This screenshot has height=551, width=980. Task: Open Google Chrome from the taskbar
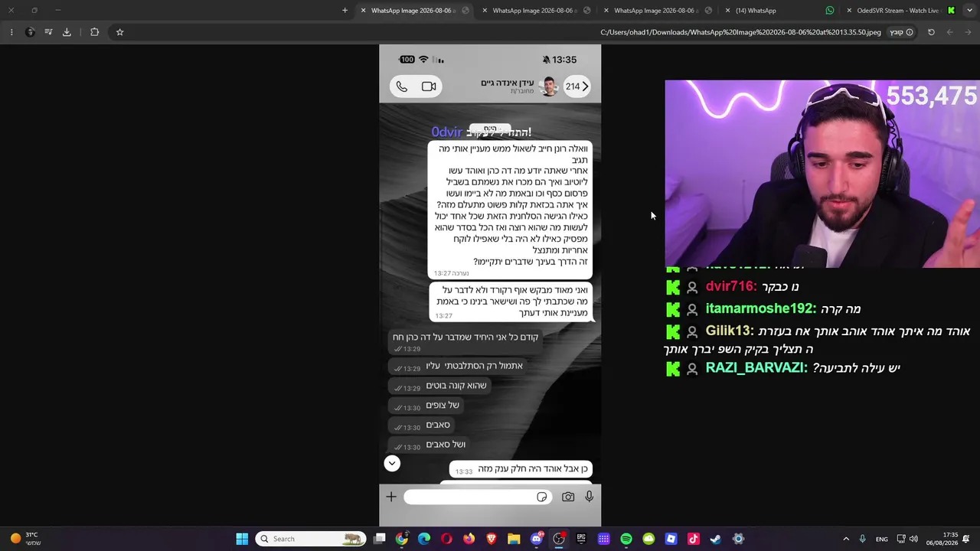click(402, 539)
